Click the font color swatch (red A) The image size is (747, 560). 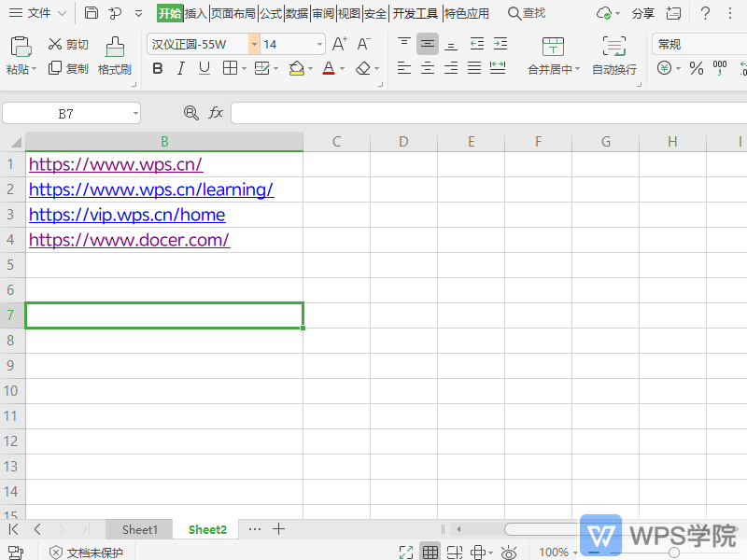click(x=328, y=69)
